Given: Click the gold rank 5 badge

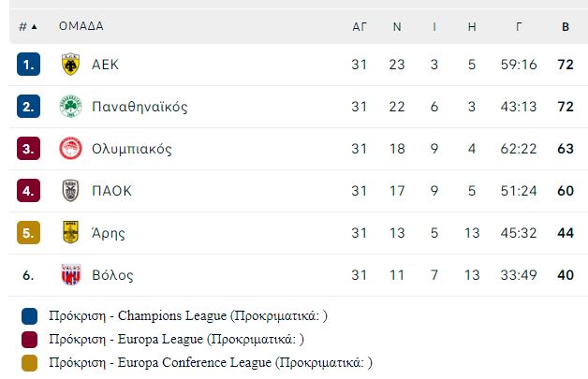Looking at the screenshot, I should (28, 232).
